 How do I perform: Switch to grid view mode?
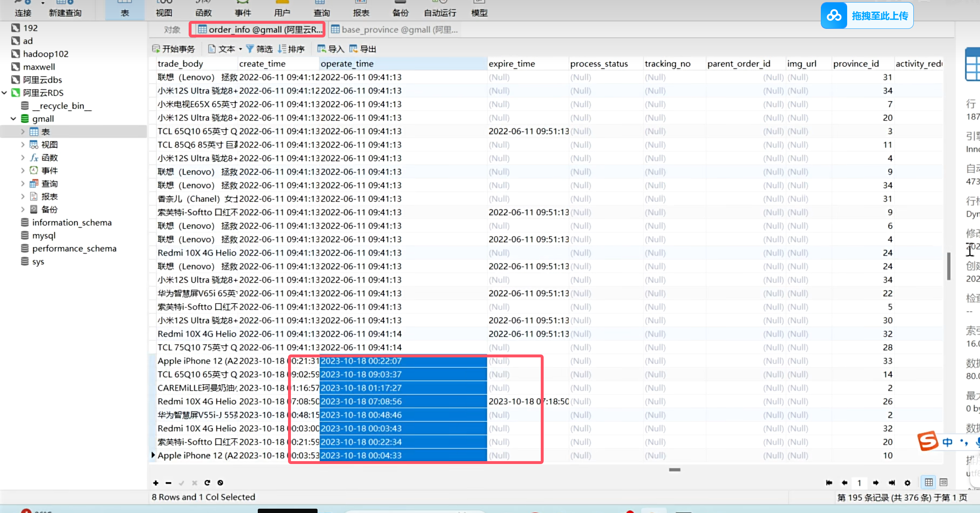click(929, 482)
